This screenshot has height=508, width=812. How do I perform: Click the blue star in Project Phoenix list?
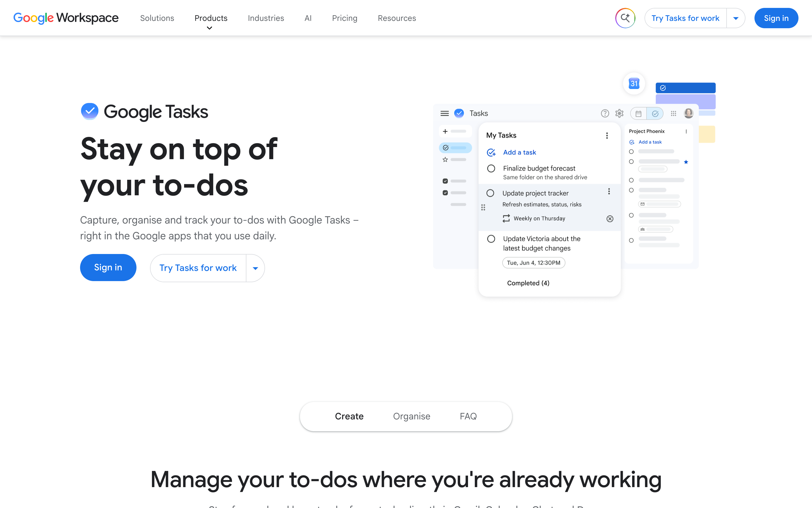point(686,162)
